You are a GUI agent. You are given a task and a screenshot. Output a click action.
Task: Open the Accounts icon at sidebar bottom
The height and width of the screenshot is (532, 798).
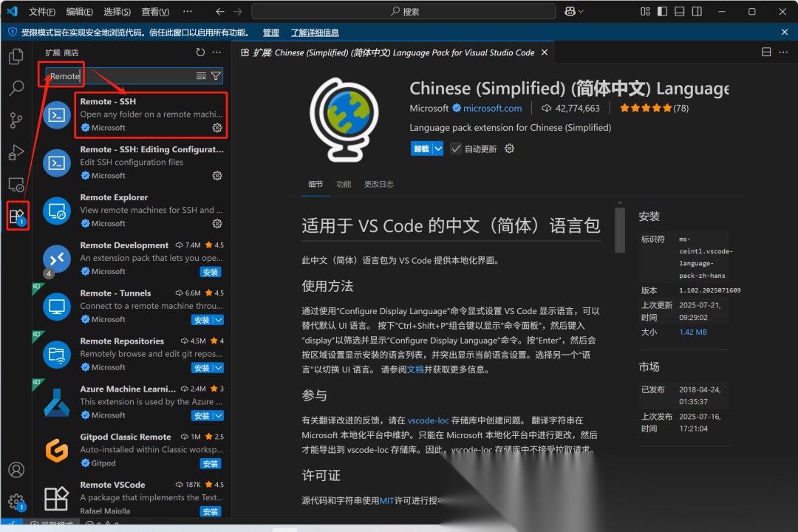tap(16, 469)
